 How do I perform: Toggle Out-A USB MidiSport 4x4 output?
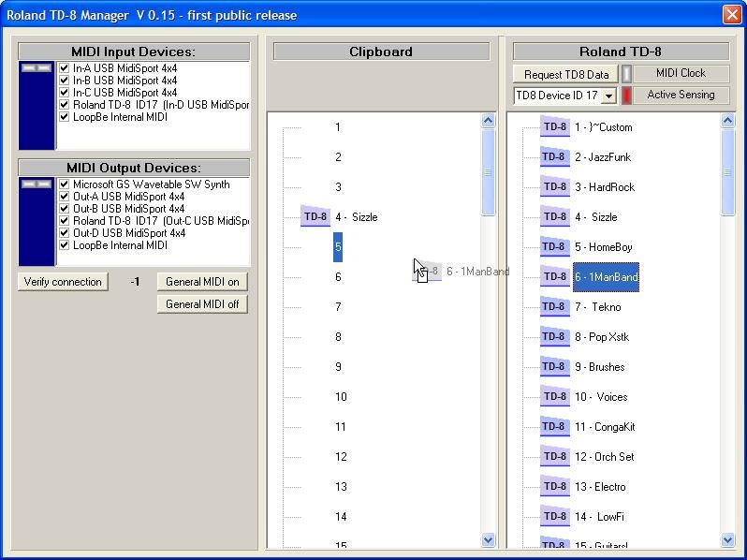point(65,197)
